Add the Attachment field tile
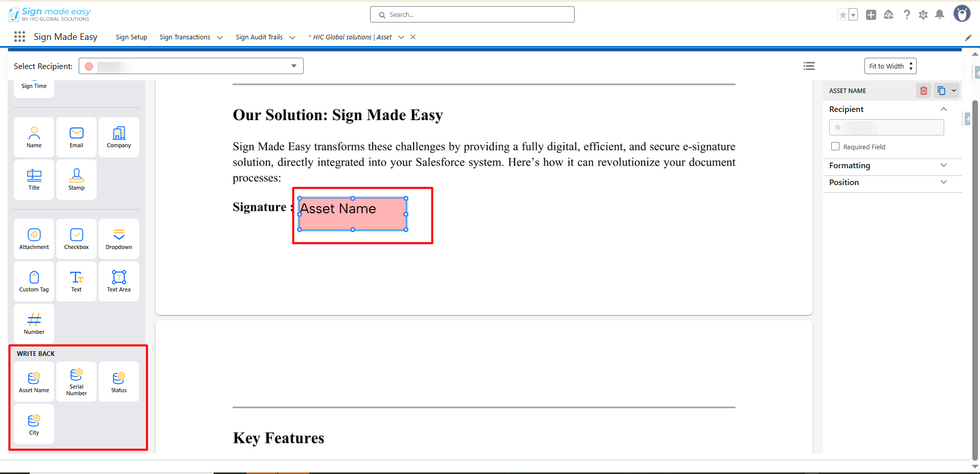The width and height of the screenshot is (980, 474). (34, 239)
